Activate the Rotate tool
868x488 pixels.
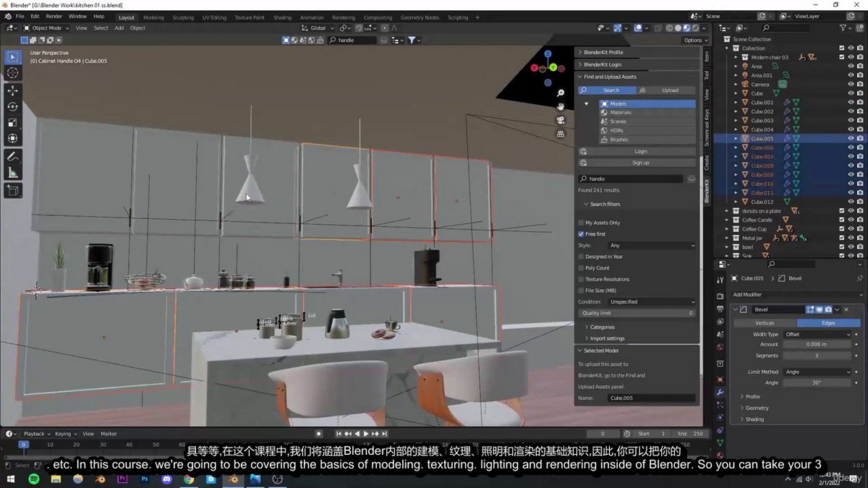(13, 106)
